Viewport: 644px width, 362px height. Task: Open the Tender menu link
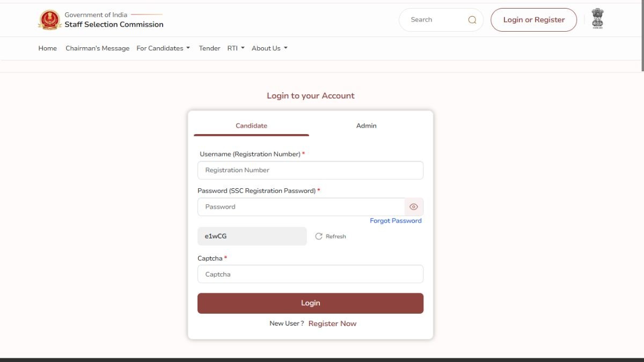(209, 48)
